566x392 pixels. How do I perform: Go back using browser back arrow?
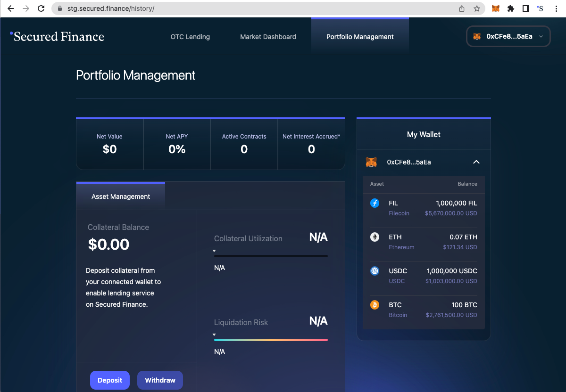[x=11, y=8]
